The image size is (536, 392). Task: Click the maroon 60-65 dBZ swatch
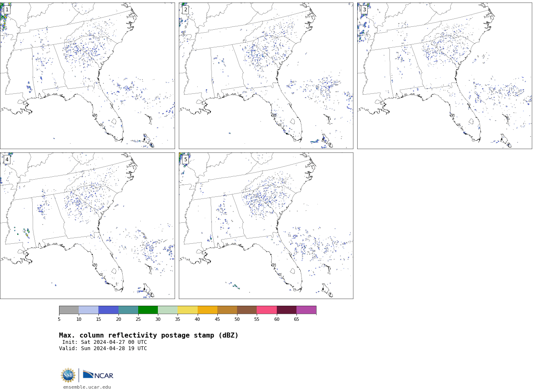(286, 310)
